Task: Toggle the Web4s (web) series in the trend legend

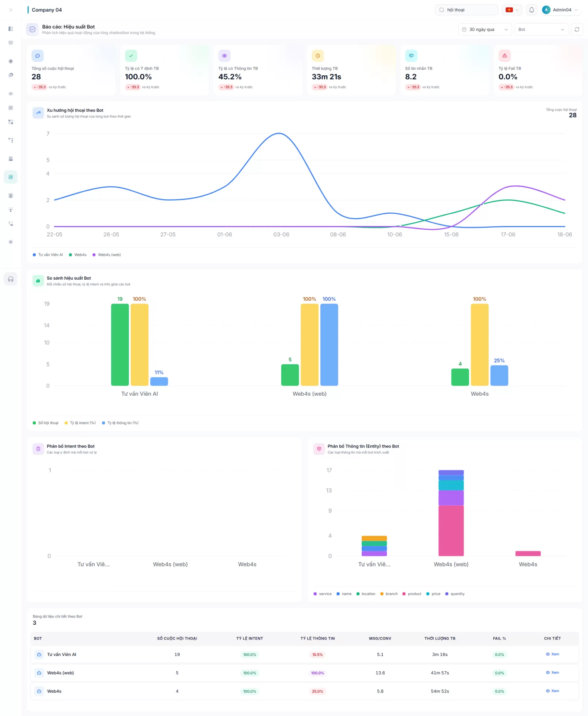Action: [107, 255]
